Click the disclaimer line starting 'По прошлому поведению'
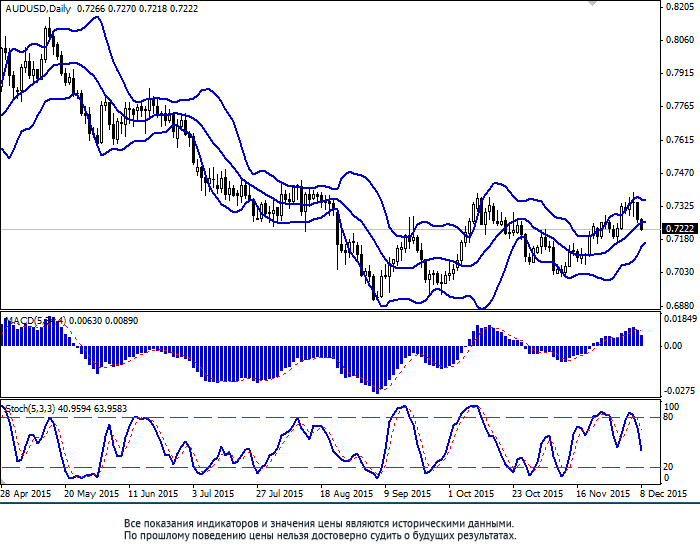 [320, 535]
